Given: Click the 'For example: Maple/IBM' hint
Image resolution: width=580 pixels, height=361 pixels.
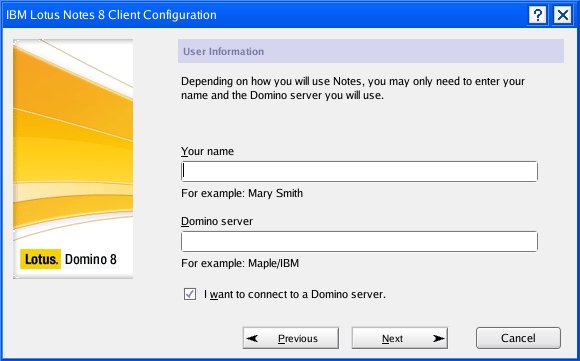Looking at the screenshot, I should 240,263.
